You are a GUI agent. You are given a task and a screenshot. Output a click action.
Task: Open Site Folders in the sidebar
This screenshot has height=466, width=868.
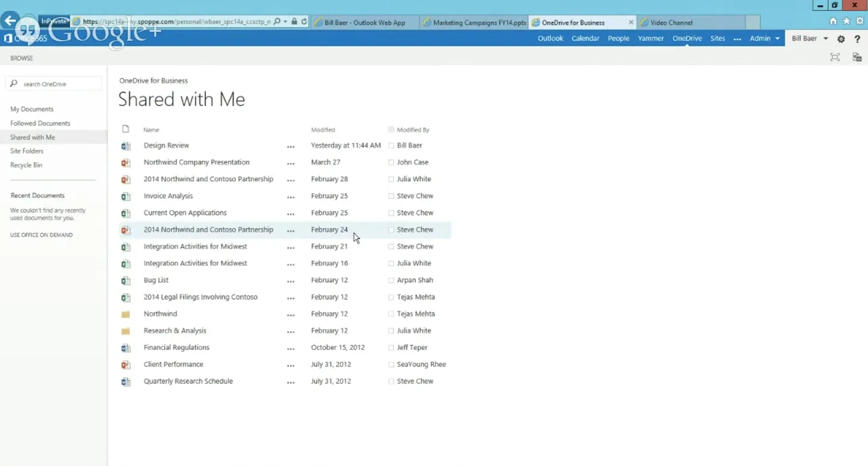click(27, 151)
